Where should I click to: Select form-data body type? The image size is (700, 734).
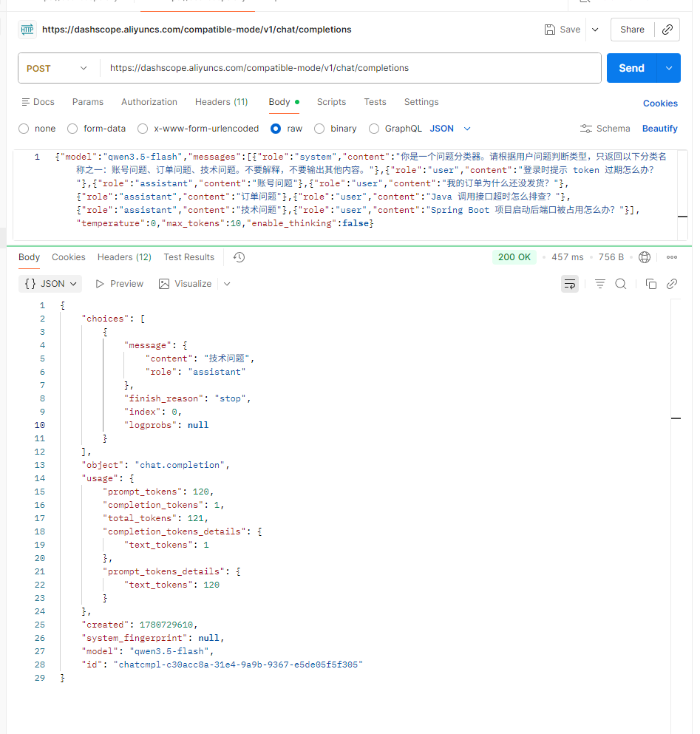[x=72, y=129]
